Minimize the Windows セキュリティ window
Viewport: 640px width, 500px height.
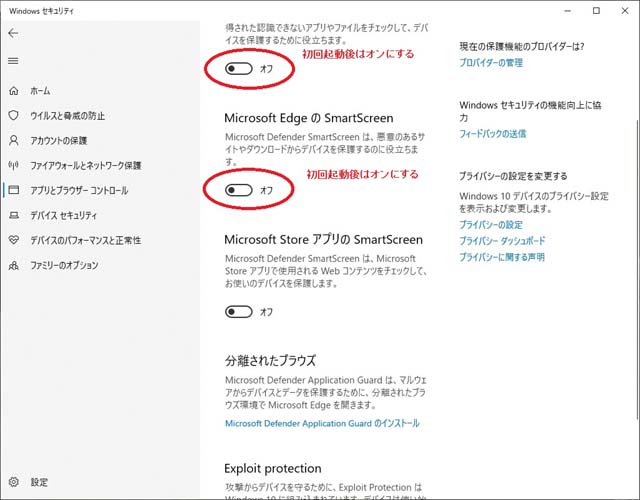coord(567,11)
